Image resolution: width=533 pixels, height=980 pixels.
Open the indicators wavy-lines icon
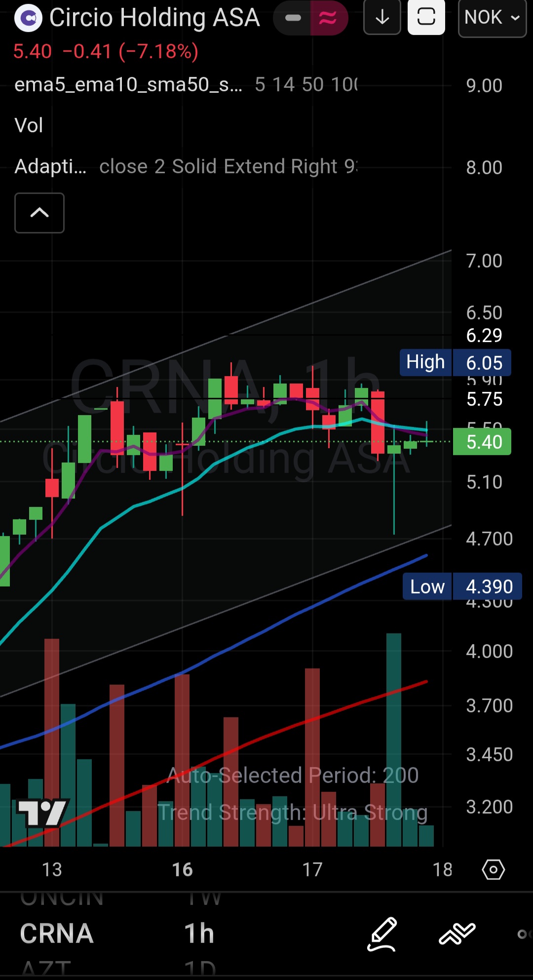[457, 934]
